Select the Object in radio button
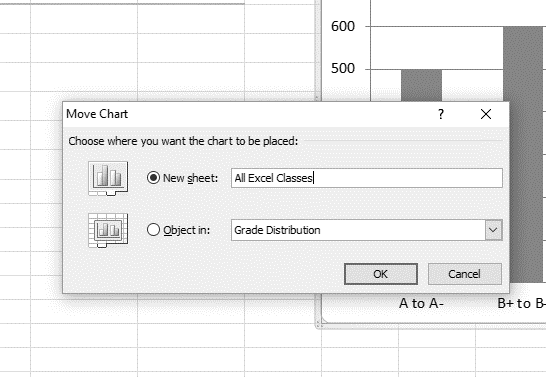This screenshot has width=546, height=377. point(153,230)
